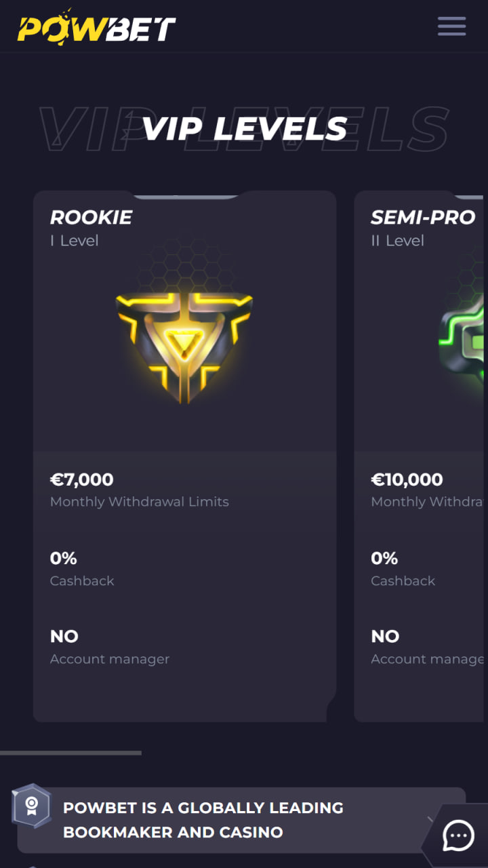Click Semi-Pro account manager NO value

tap(385, 636)
